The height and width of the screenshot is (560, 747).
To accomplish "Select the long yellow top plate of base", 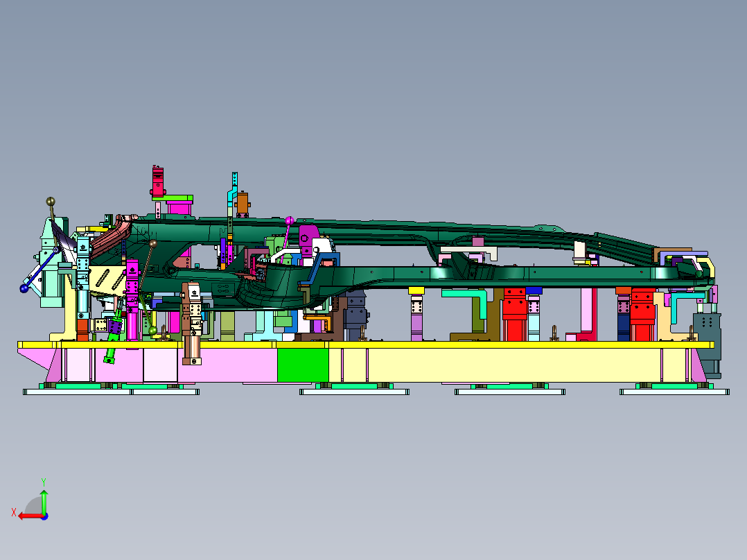I will pyautogui.click(x=365, y=344).
